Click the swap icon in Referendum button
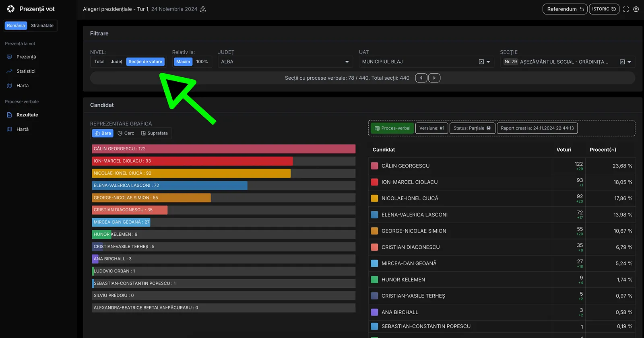The height and width of the screenshot is (338, 644). 582,9
